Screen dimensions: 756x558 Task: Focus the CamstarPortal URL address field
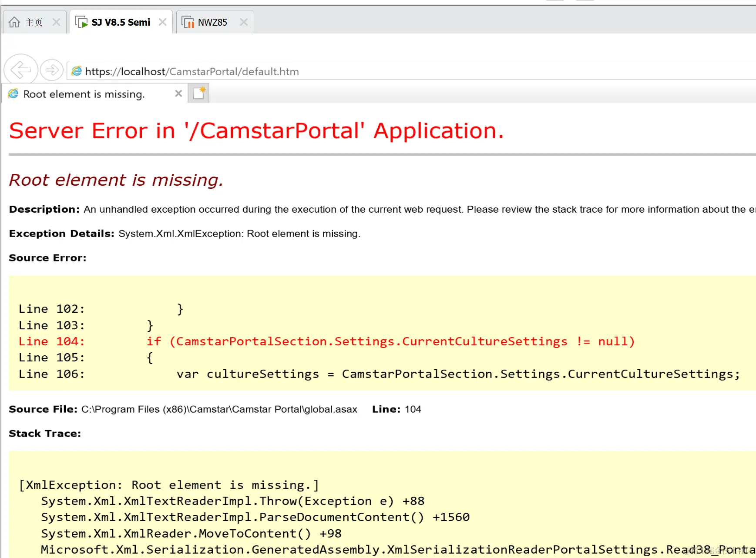coord(411,71)
